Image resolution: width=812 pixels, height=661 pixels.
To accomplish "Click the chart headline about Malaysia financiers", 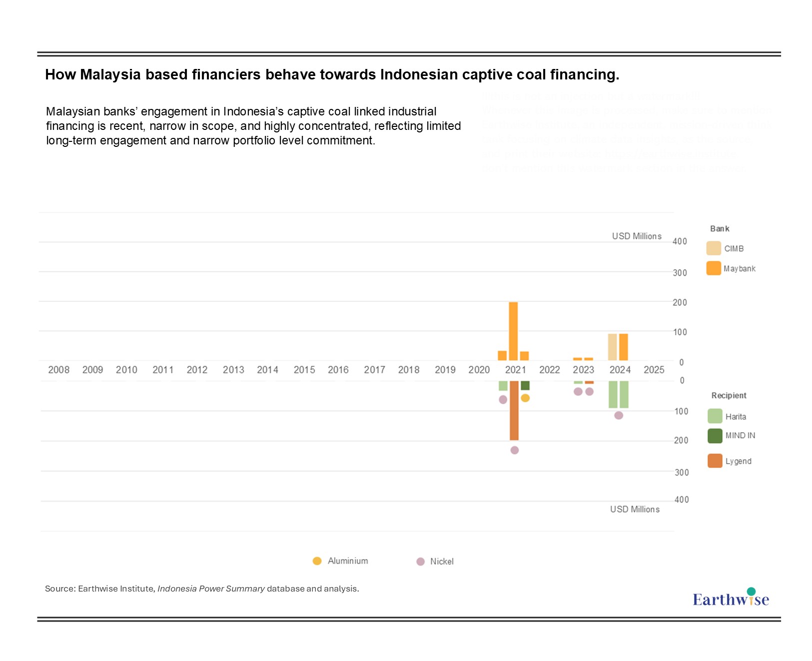I will [332, 74].
